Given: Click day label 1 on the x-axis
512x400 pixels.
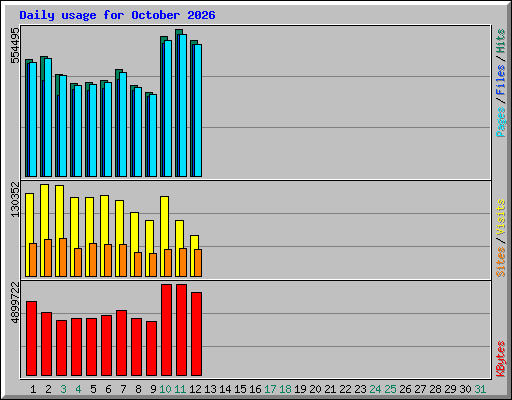Looking at the screenshot, I should click(x=33, y=389).
